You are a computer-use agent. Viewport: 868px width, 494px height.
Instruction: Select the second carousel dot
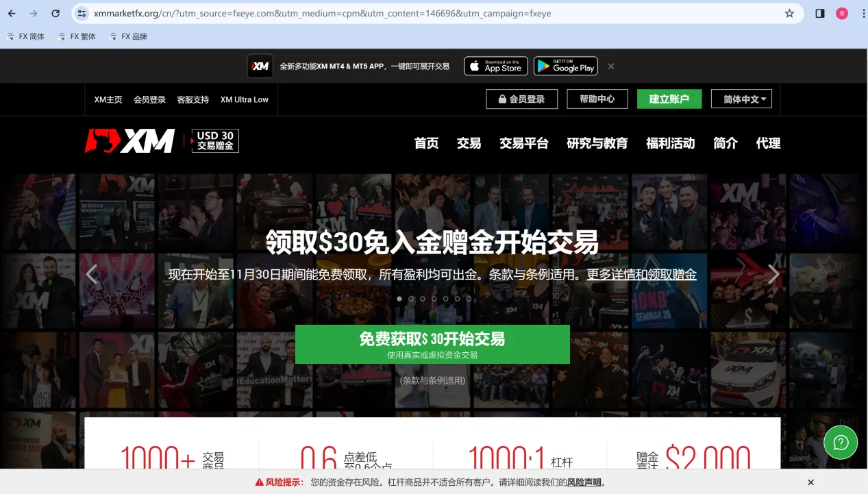click(411, 299)
